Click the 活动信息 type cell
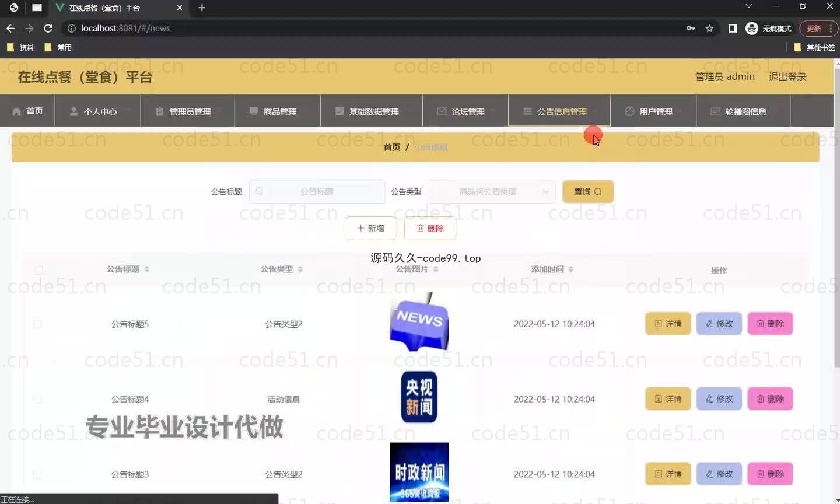Viewport: 840px width, 504px height. click(x=283, y=399)
